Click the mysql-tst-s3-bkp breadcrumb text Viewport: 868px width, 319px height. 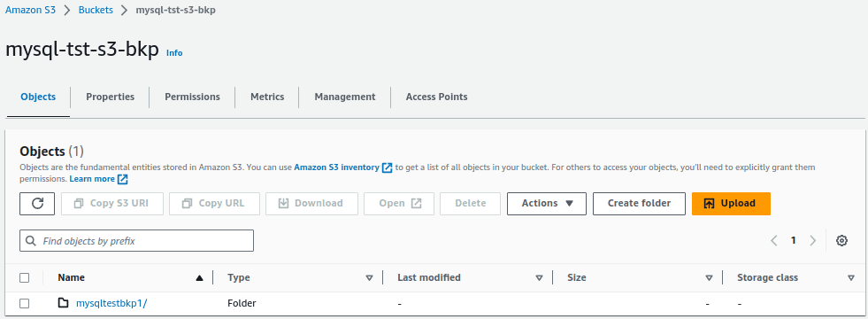pos(175,10)
